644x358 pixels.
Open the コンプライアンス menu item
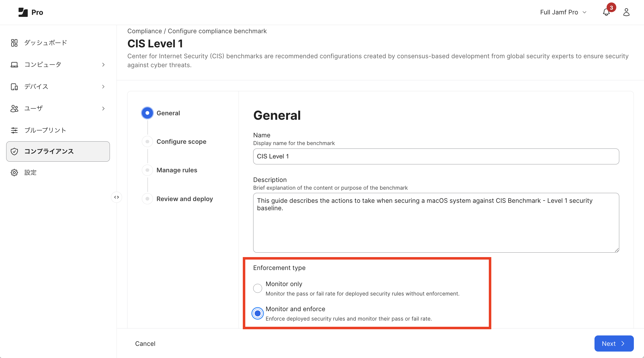[x=58, y=151]
